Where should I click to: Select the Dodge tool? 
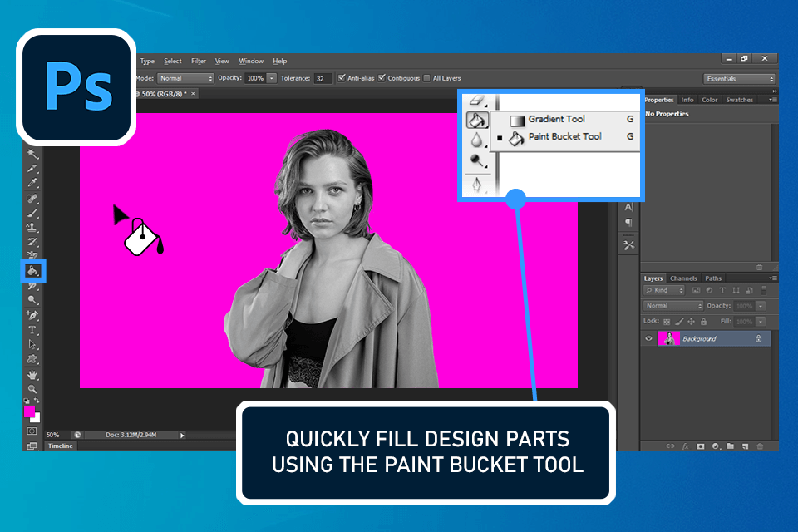32,300
